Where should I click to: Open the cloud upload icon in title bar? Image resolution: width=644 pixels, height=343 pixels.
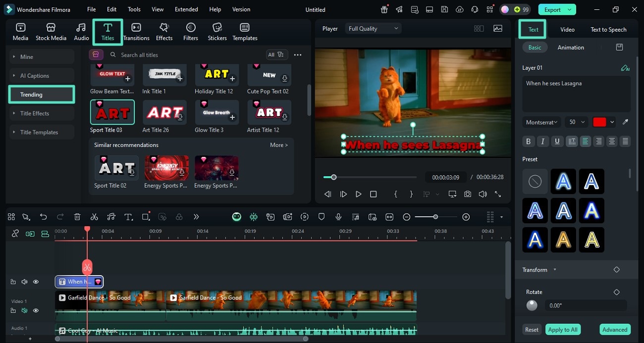click(460, 9)
